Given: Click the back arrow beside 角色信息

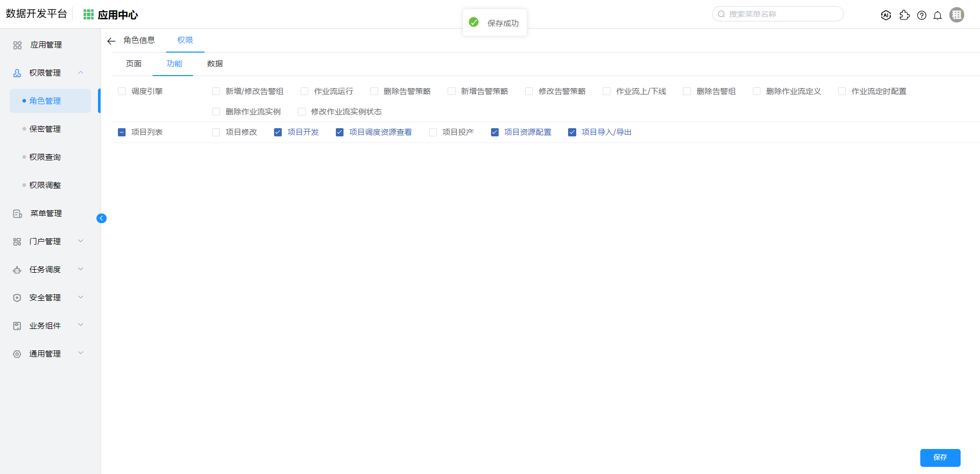Looking at the screenshot, I should point(111,41).
